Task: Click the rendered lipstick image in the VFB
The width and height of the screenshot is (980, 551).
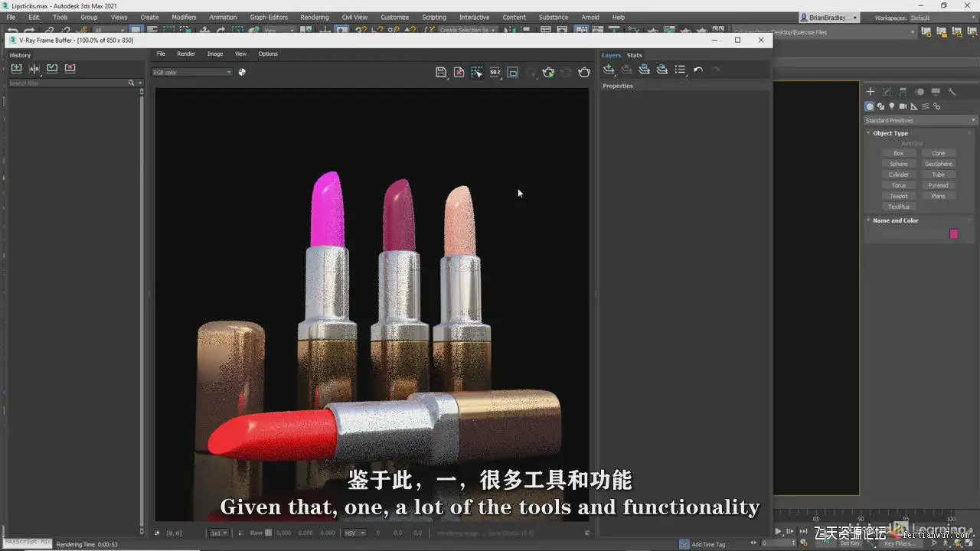Action: [x=372, y=305]
